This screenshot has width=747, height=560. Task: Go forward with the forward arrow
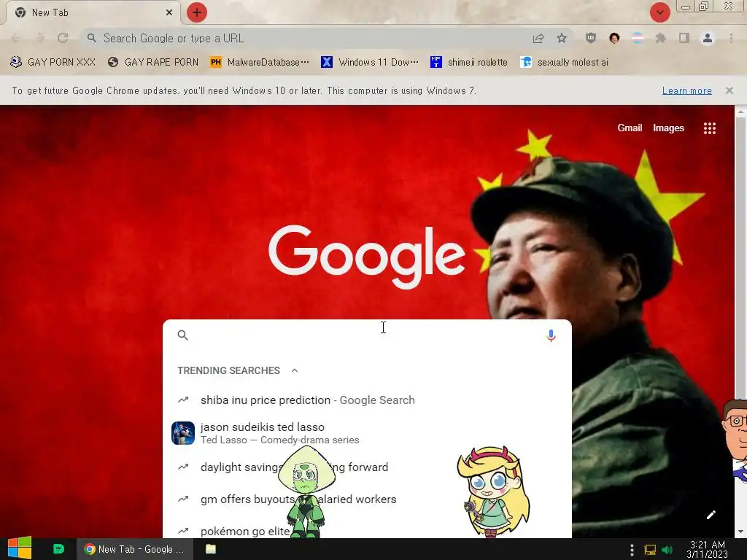click(39, 38)
